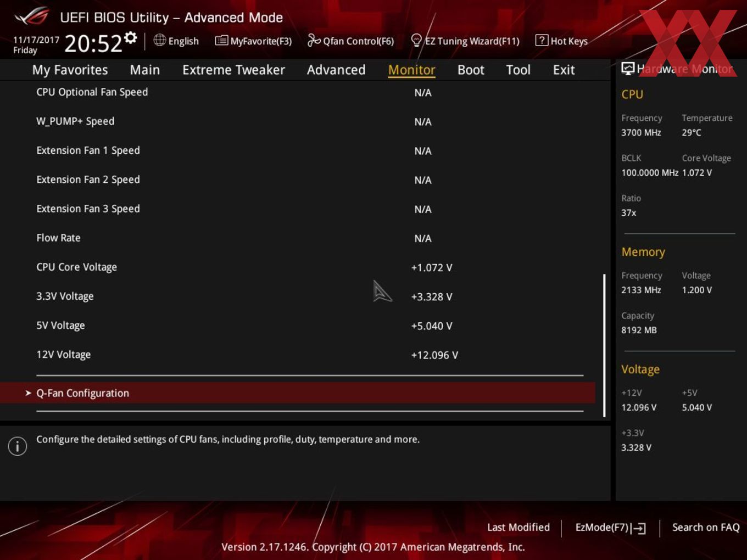Click the globe language icon
The height and width of the screenshot is (560, 747).
pyautogui.click(x=159, y=40)
